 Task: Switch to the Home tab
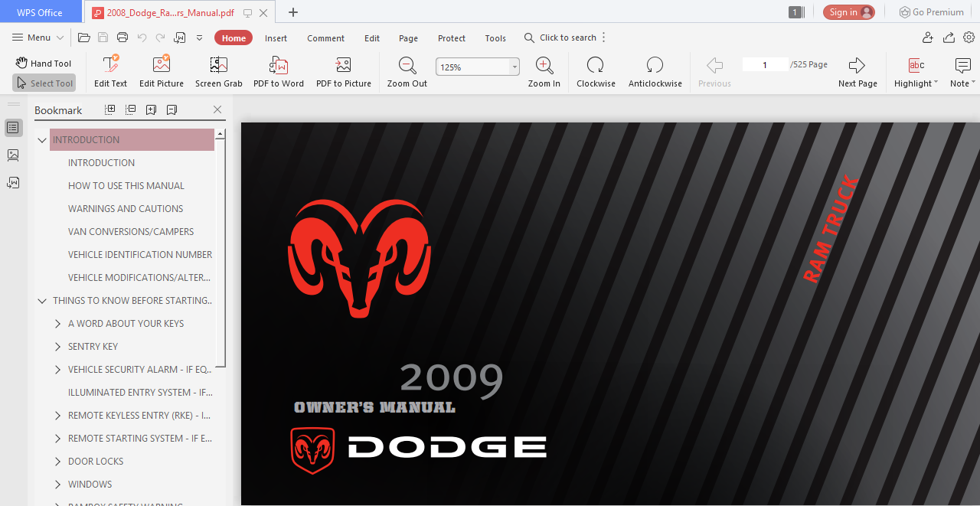click(234, 38)
